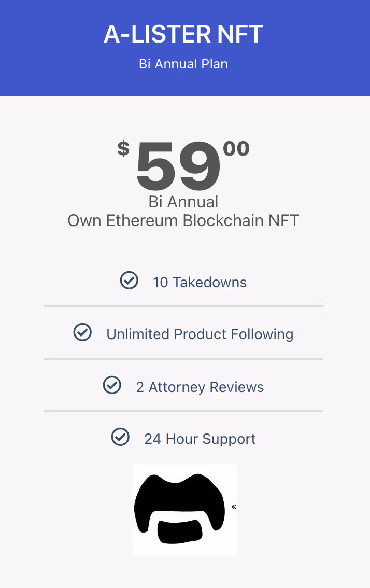This screenshot has width=370, height=588.
Task: Select the Unlimited Product Following feature text
Action: click(200, 334)
